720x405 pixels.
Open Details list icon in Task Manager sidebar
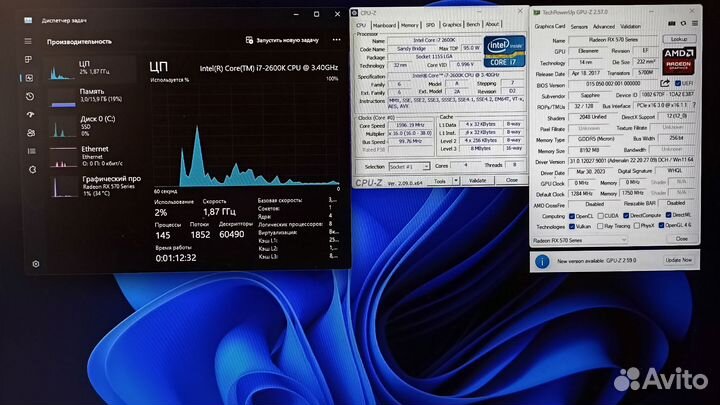tap(31, 151)
